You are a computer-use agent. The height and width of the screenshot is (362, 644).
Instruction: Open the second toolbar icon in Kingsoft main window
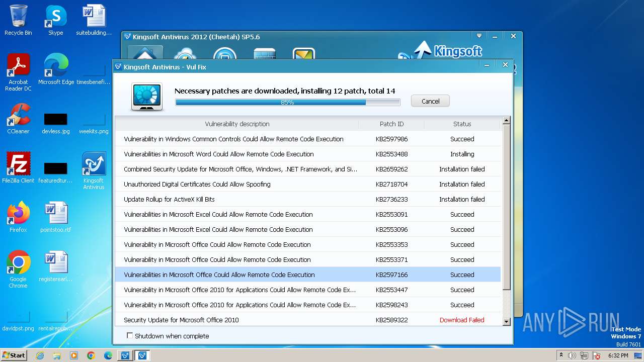(185, 54)
